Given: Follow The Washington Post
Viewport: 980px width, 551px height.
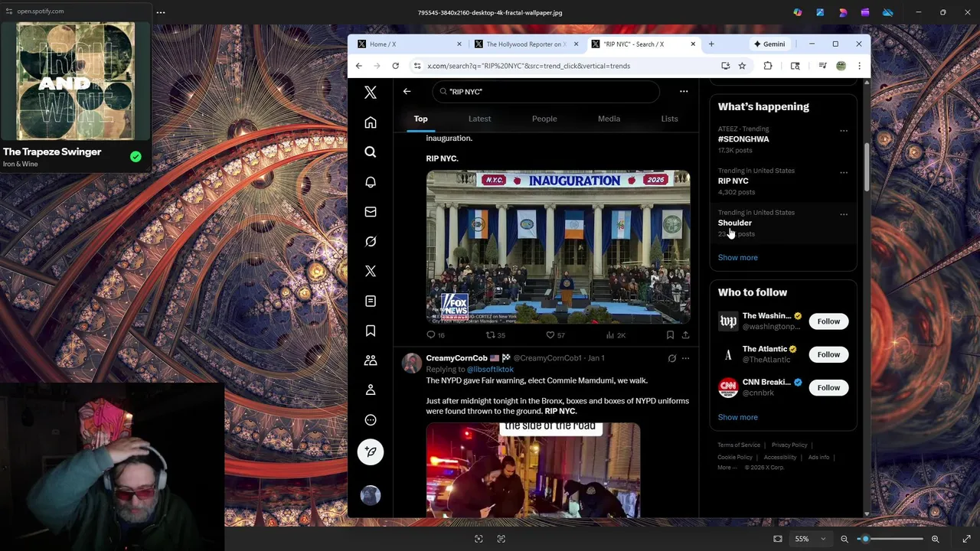Looking at the screenshot, I should 828,321.
